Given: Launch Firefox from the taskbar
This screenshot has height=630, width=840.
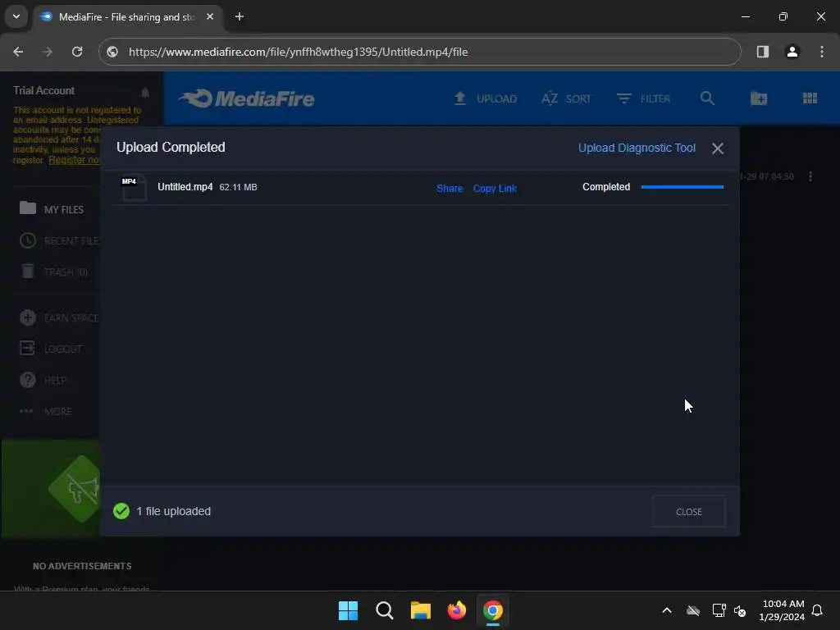Looking at the screenshot, I should [x=456, y=610].
